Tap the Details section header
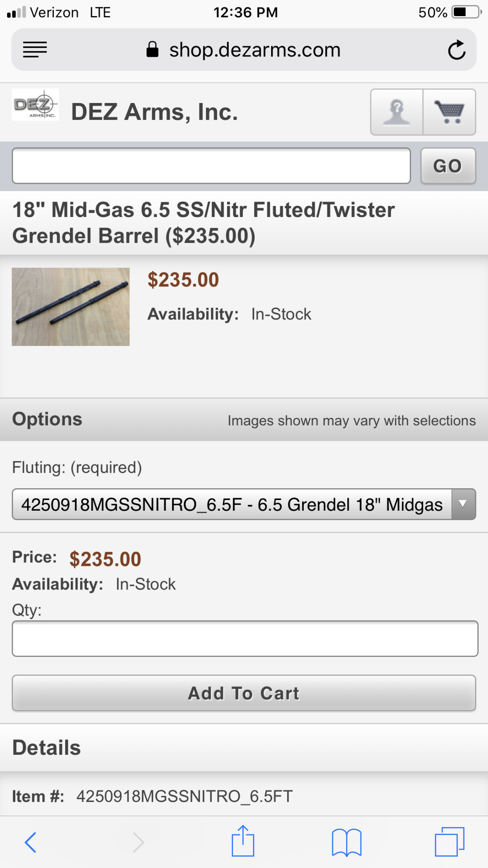Viewport: 488px width, 868px height. tap(47, 748)
